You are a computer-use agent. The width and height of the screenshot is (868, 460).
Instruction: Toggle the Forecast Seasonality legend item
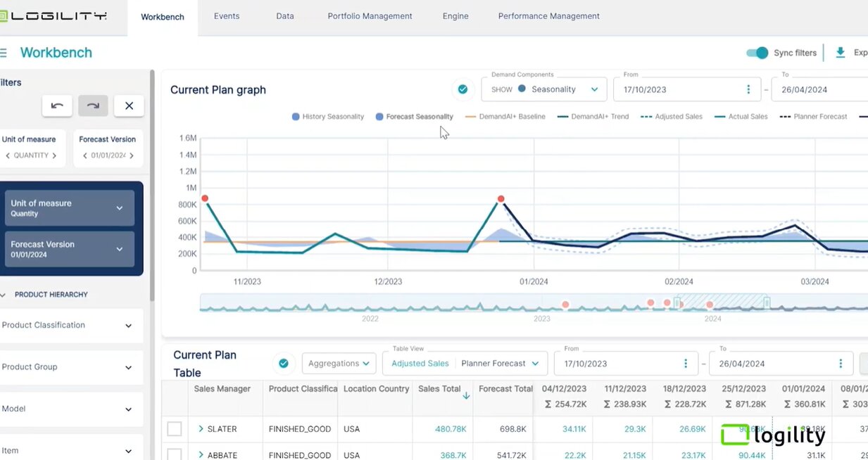click(415, 117)
